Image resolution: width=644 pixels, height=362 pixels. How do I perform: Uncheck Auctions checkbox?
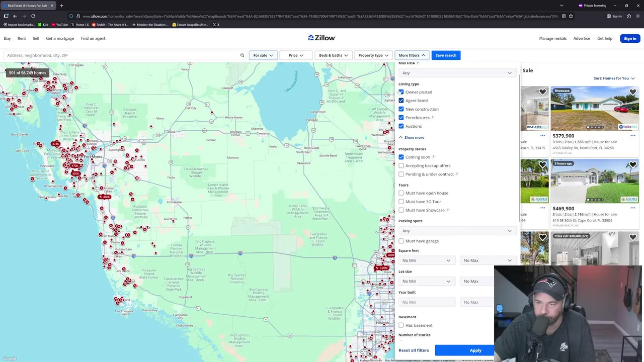point(401,126)
